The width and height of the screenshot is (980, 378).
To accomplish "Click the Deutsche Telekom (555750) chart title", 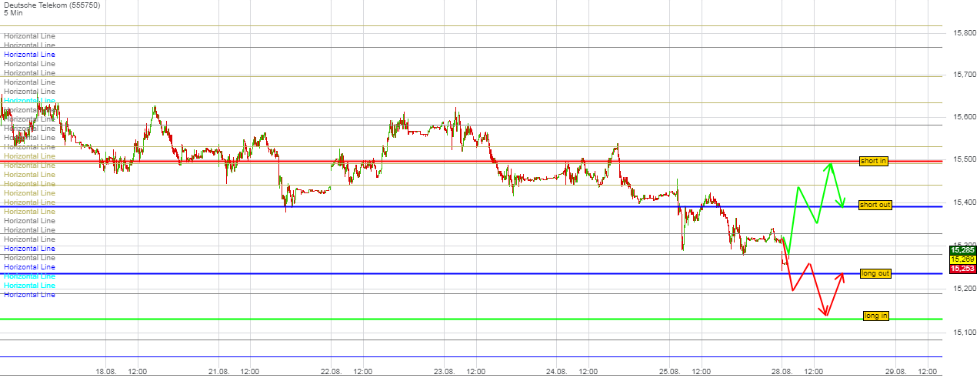I will 52,5.
